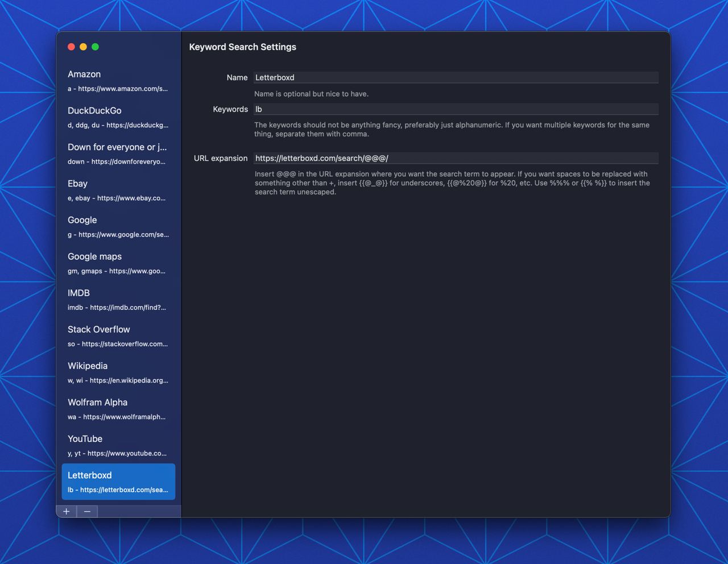Focus the Keywords input field
Image resolution: width=728 pixels, height=564 pixels.
point(456,109)
